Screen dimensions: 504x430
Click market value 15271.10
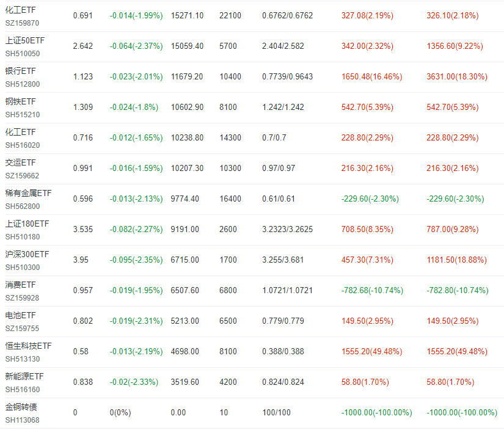[187, 16]
